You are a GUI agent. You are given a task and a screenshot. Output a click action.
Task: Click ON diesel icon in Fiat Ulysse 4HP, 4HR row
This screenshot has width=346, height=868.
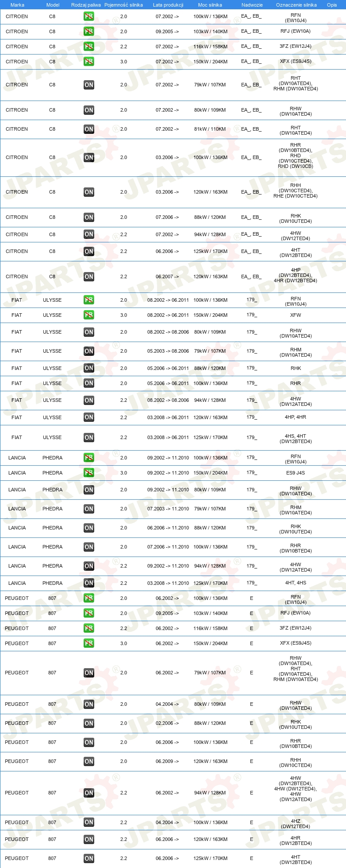pyautogui.click(x=89, y=417)
